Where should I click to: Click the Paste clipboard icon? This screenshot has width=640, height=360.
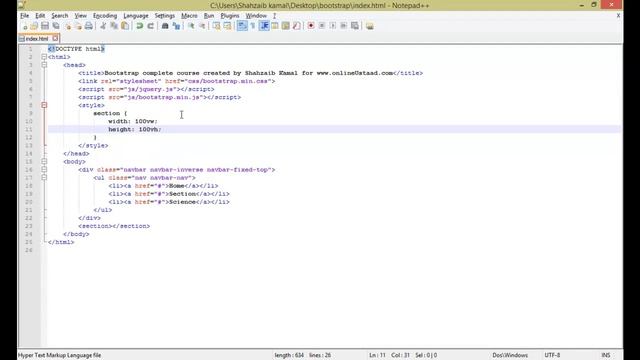click(x=125, y=26)
